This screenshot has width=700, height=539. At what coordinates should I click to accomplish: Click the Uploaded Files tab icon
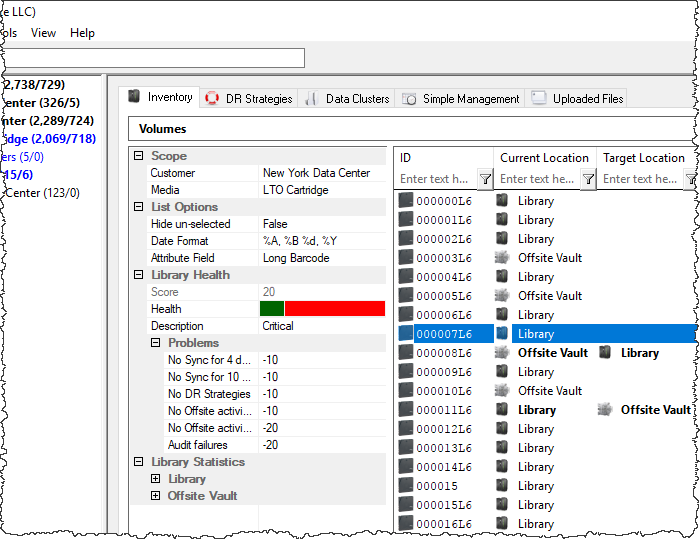click(539, 98)
